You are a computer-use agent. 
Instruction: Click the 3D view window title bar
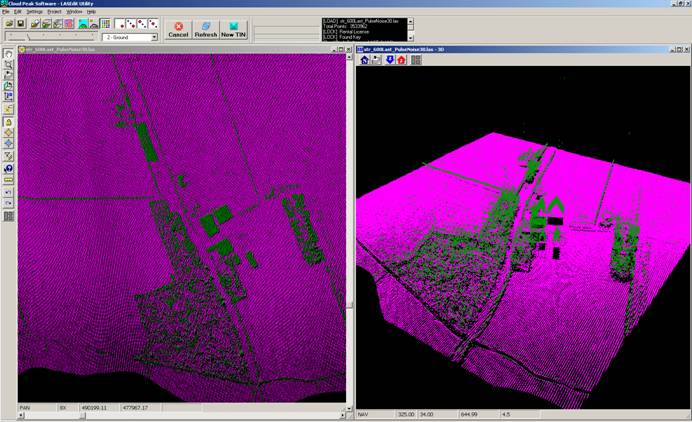click(520, 48)
